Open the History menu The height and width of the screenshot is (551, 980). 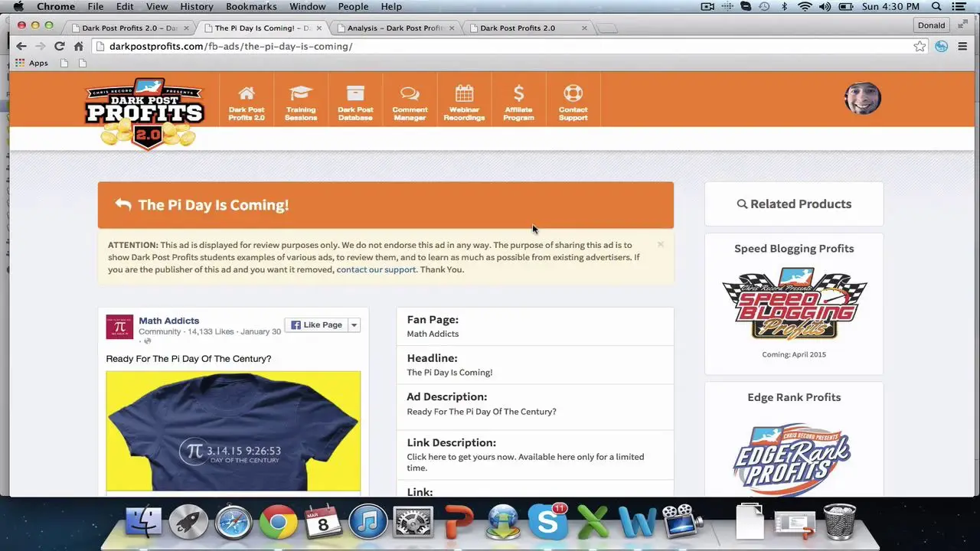(197, 7)
